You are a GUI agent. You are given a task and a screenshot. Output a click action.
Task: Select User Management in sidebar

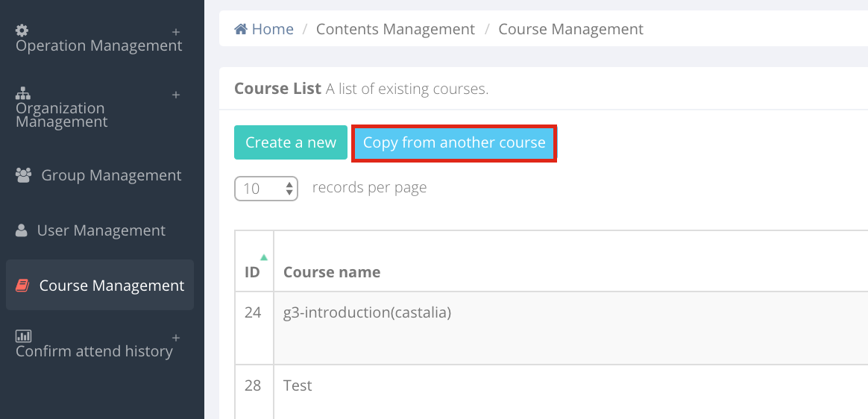[100, 231]
